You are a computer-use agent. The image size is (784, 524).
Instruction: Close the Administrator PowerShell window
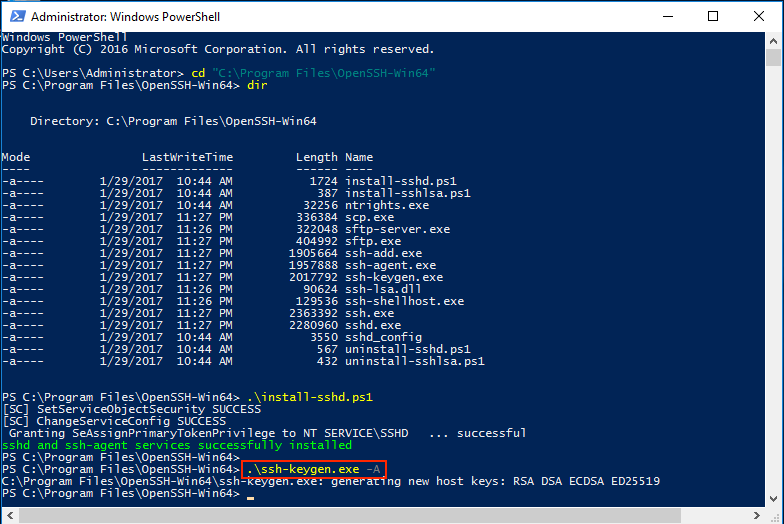coord(759,17)
